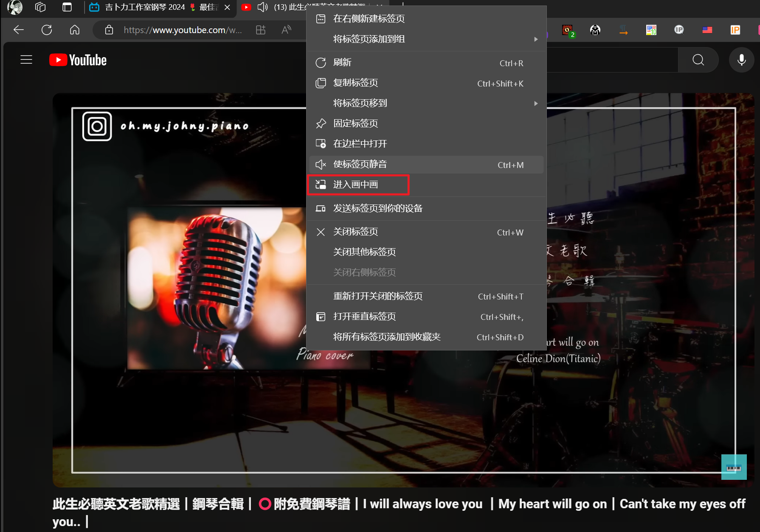760x532 pixels.
Task: Click the colorful grid extension icon
Action: click(651, 30)
